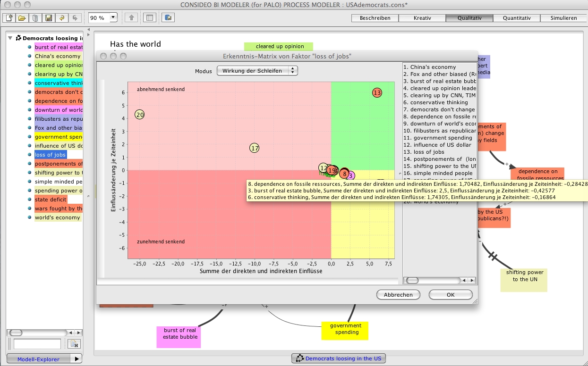Open the 'Democrats loosing in the US' bottom tab
The height and width of the screenshot is (366, 588).
(339, 358)
